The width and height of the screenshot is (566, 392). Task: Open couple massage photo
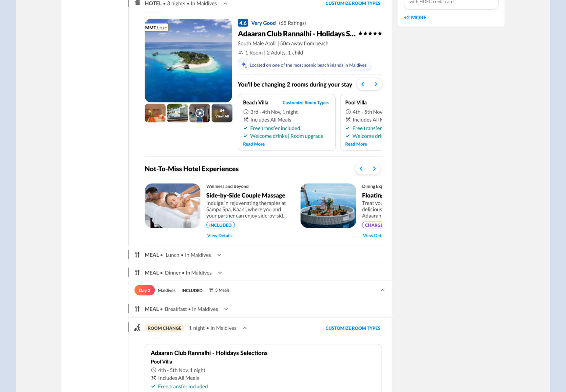pos(172,206)
